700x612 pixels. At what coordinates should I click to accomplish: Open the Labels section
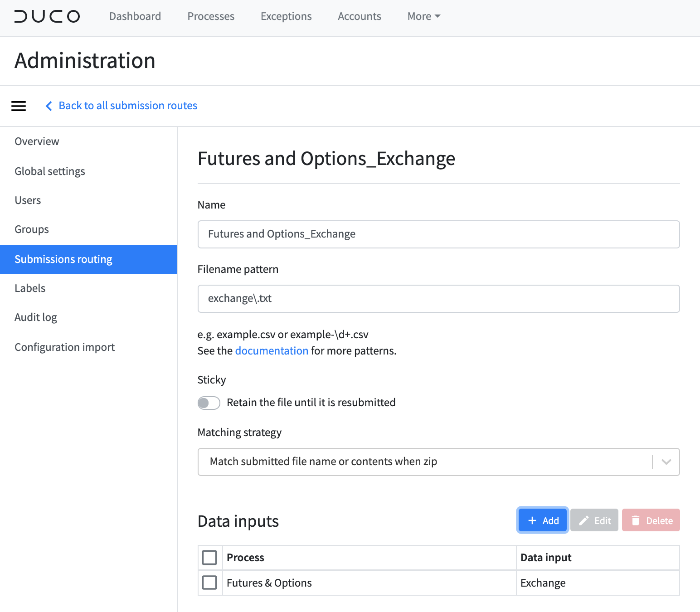[x=88, y=288]
